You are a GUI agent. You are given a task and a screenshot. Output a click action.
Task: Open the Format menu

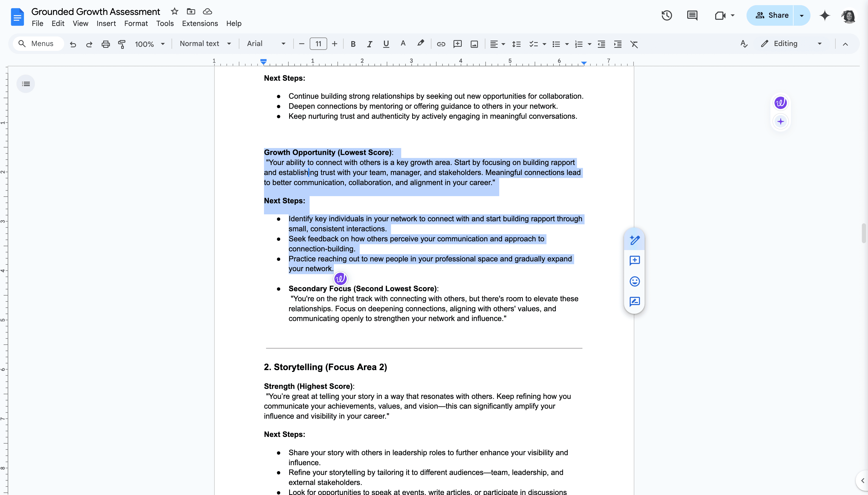pyautogui.click(x=136, y=23)
